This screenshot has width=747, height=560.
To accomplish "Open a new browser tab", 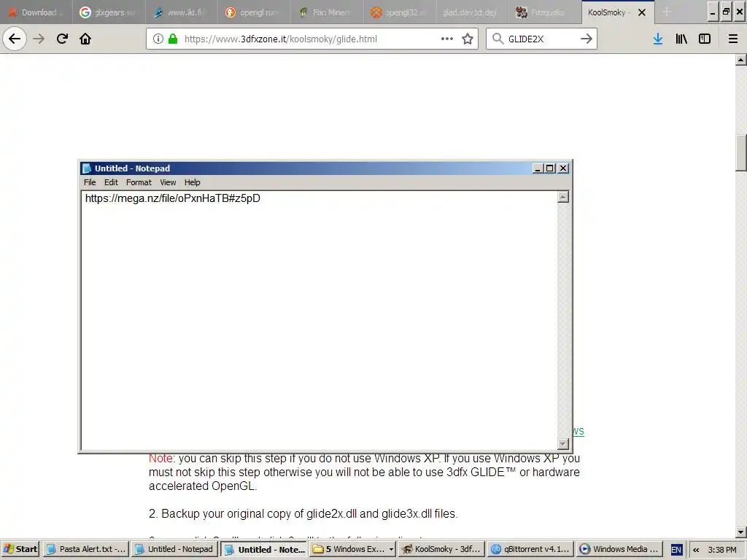I will tap(667, 12).
